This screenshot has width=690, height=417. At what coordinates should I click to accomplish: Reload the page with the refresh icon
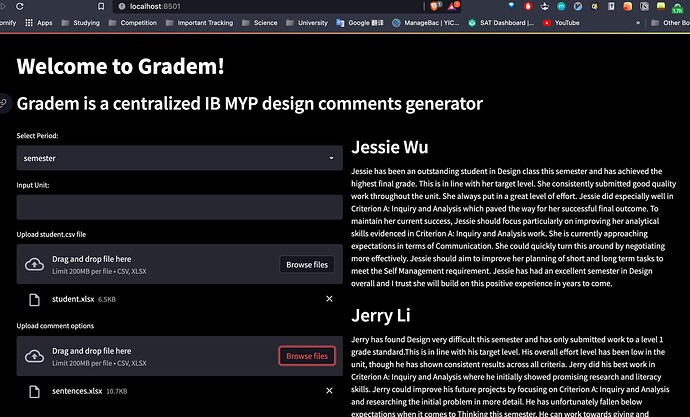click(20, 6)
